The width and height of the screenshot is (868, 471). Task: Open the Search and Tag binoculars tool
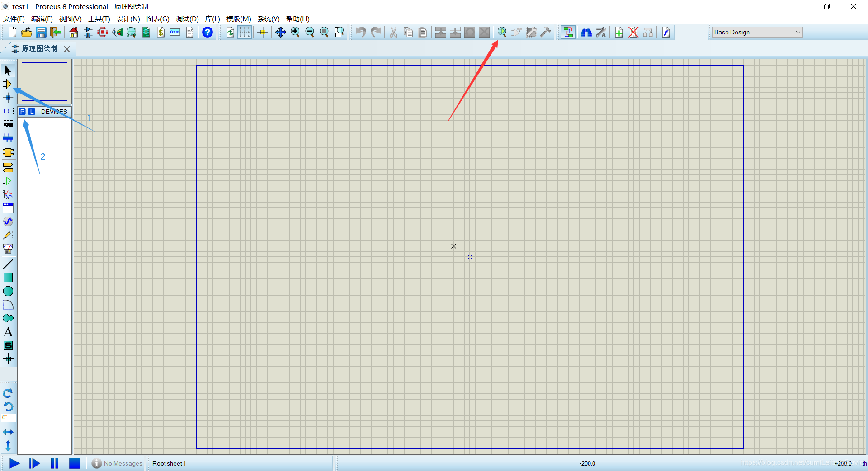586,32
